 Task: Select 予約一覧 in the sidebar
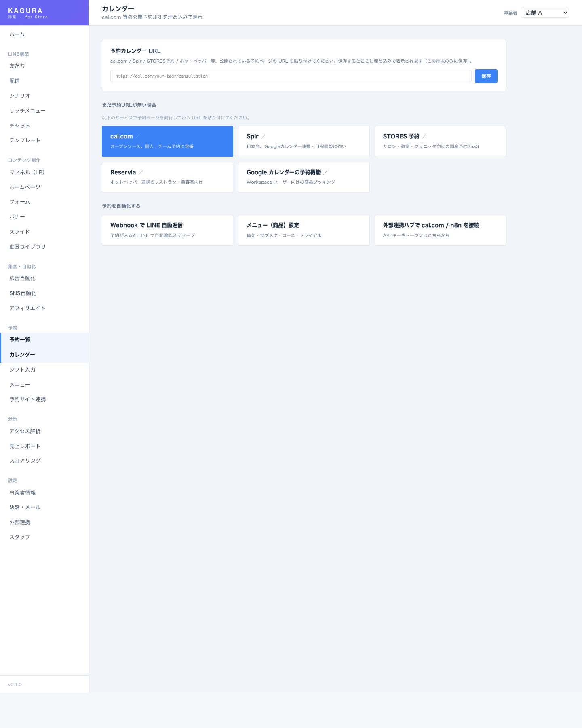coord(20,340)
